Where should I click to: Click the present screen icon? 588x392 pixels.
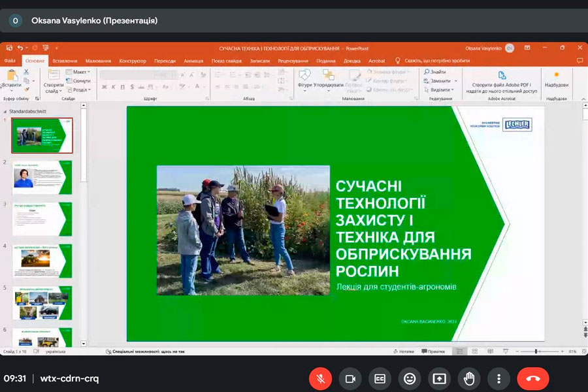(440, 378)
